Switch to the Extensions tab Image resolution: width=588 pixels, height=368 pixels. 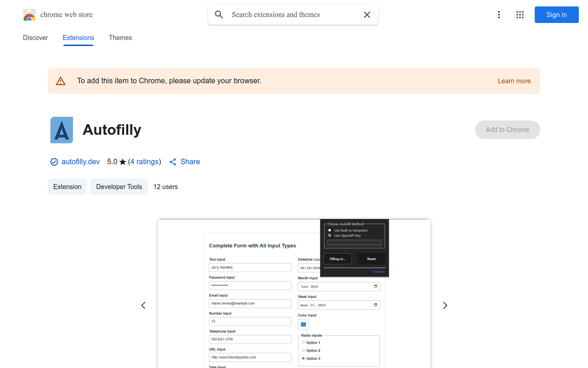tap(79, 38)
